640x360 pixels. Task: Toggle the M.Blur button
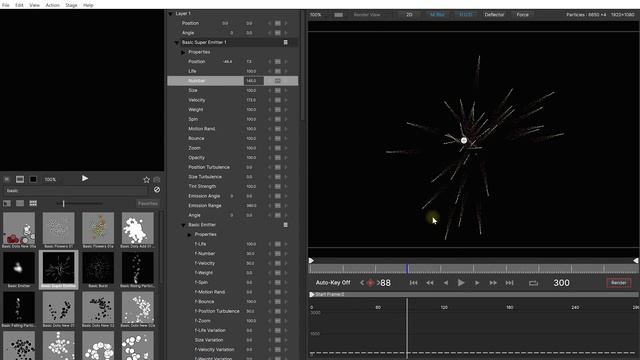click(437, 15)
